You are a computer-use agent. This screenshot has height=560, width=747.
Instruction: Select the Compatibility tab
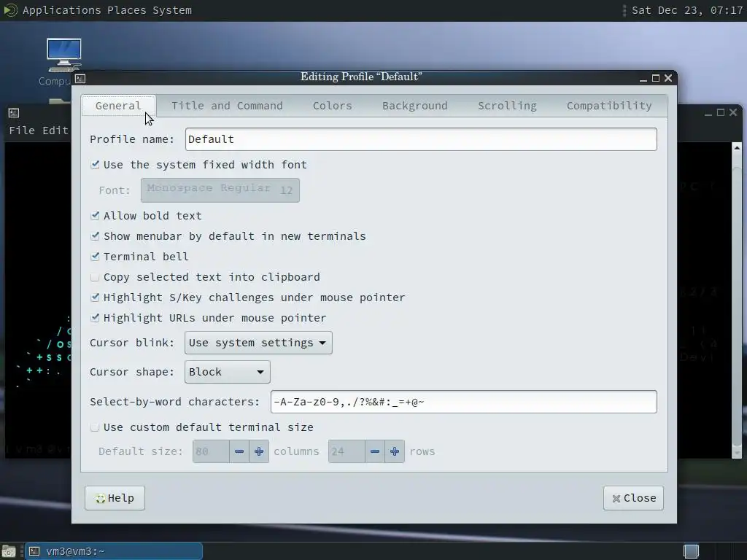(x=609, y=106)
